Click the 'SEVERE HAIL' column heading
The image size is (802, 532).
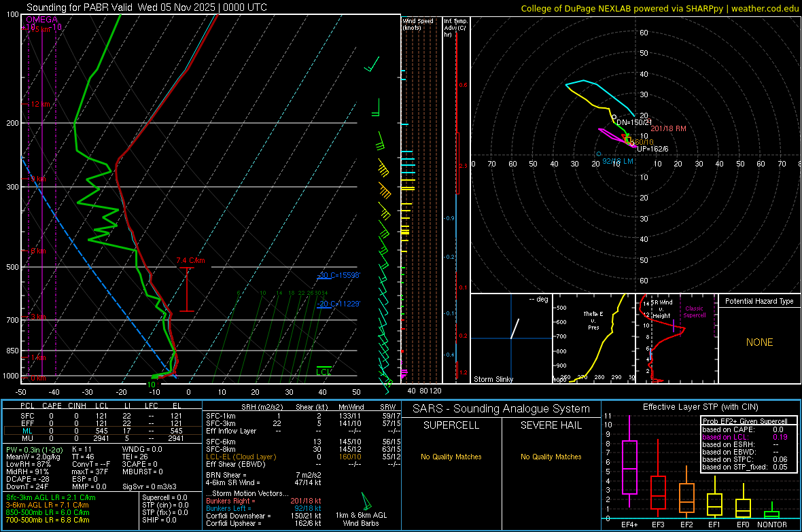point(551,425)
